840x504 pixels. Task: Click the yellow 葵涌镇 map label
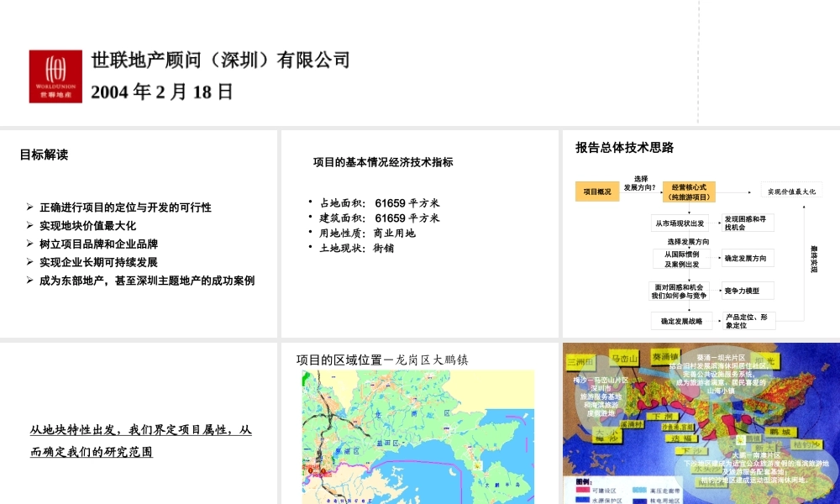664,356
